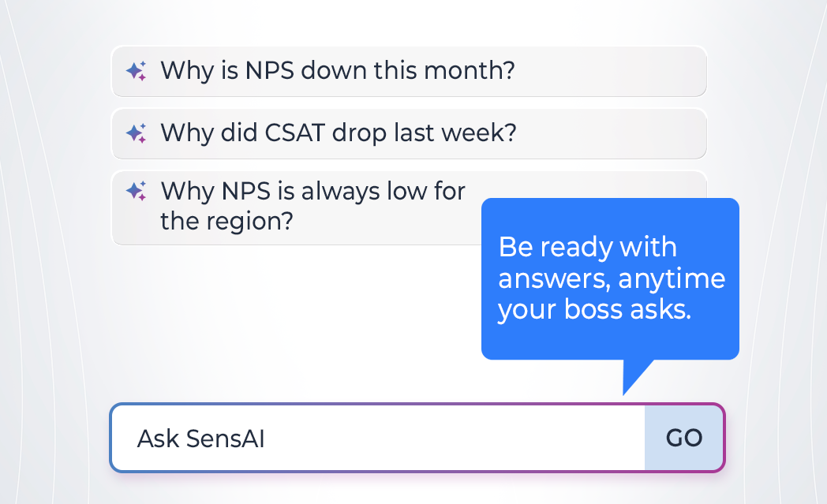Viewport: 827px width, 504px height.
Task: Click the "Ask SensAI" placeholder text
Action: tap(200, 439)
